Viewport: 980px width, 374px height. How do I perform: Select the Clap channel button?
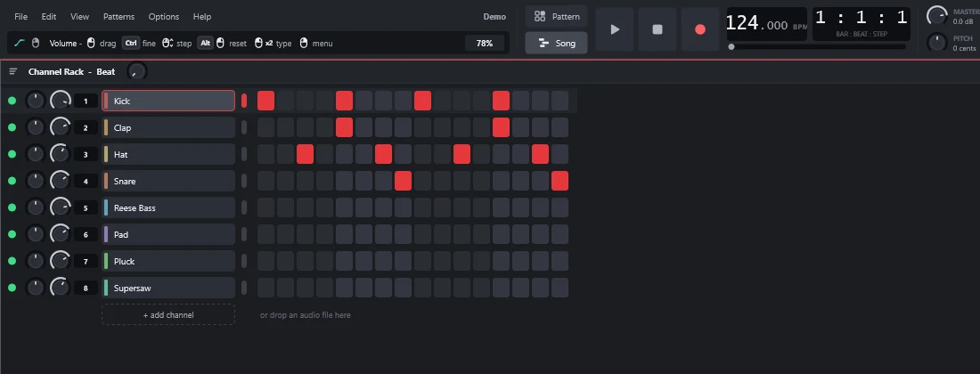[x=168, y=127]
